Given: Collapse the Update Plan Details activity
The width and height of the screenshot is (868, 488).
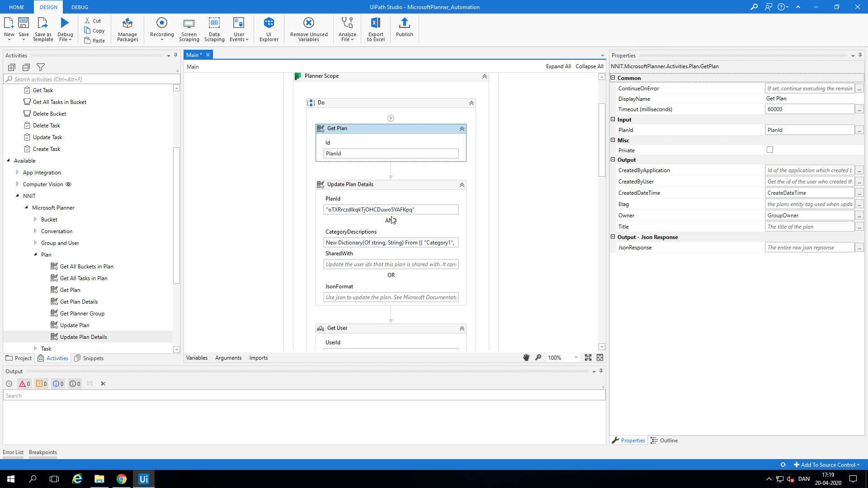Looking at the screenshot, I should pyautogui.click(x=462, y=185).
